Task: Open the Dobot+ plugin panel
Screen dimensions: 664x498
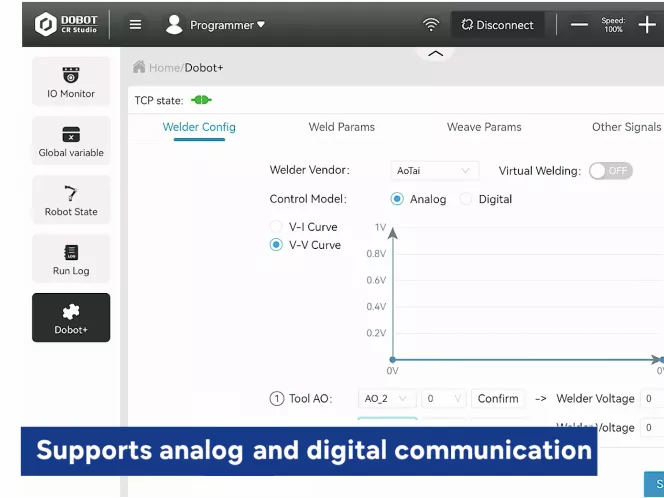Action: click(x=71, y=318)
